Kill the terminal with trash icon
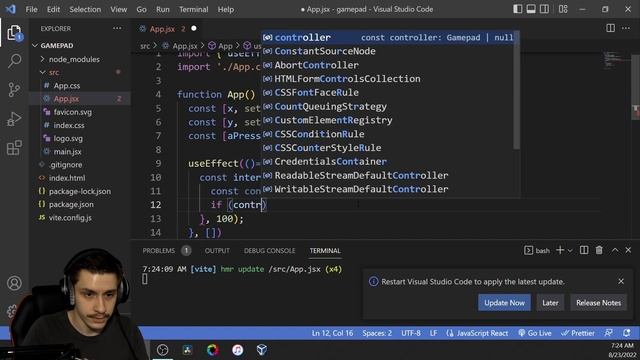 point(599,250)
